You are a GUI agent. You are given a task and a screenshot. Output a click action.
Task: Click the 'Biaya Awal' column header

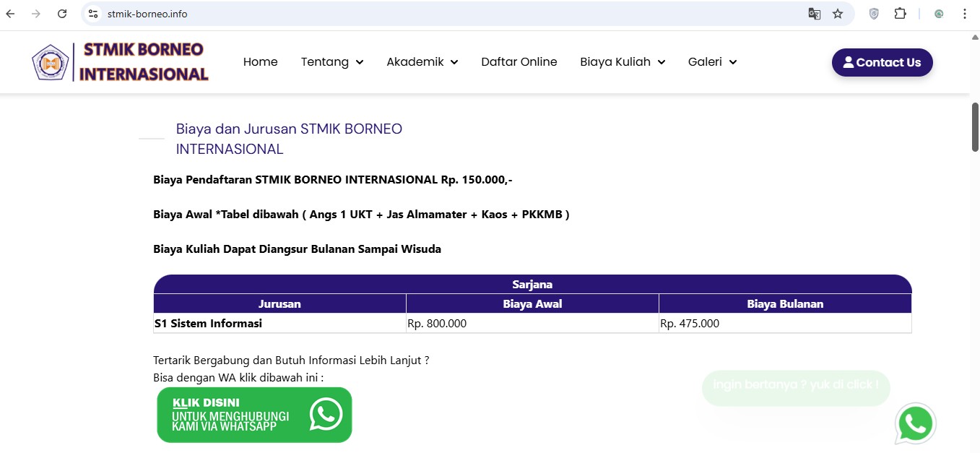click(x=532, y=303)
